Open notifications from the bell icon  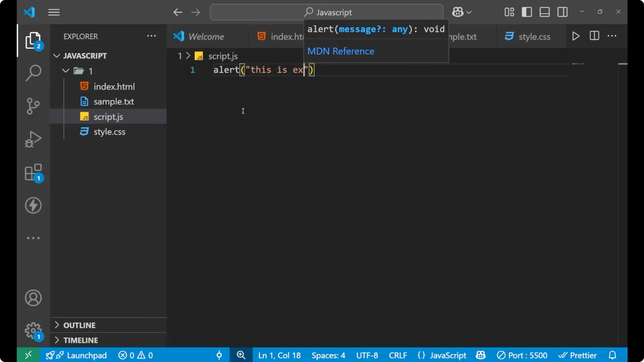[x=612, y=355]
